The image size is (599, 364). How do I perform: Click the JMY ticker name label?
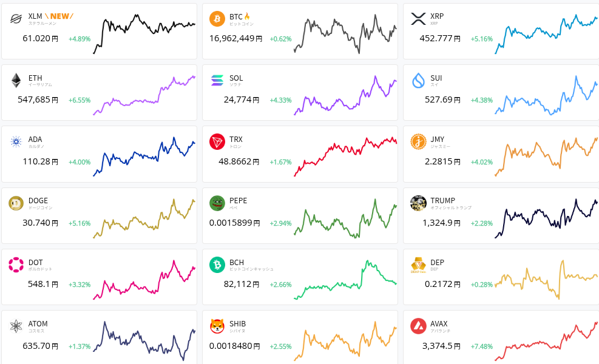[437, 140]
